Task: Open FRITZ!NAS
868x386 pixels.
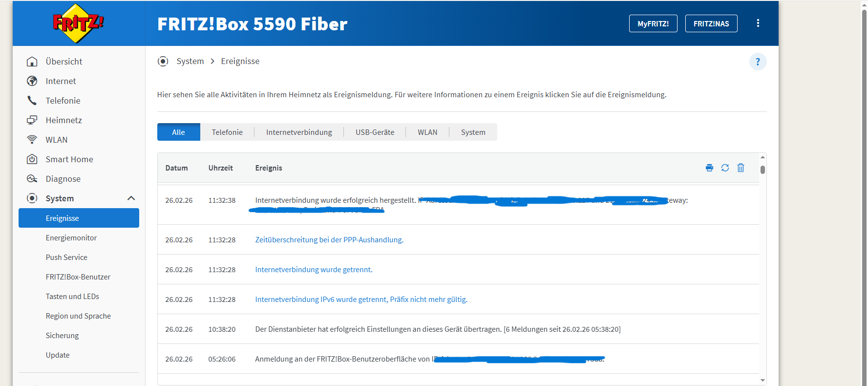Action: click(x=711, y=23)
